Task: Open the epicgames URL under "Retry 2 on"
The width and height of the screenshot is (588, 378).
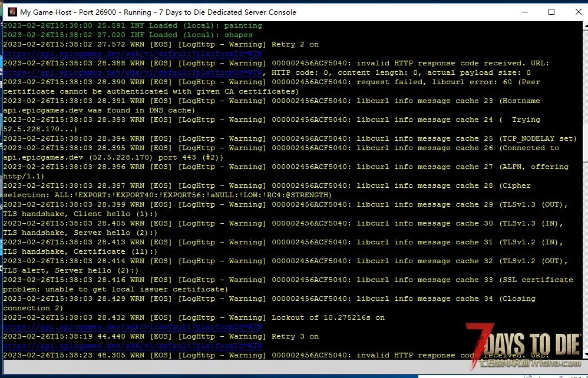Action: [x=133, y=54]
